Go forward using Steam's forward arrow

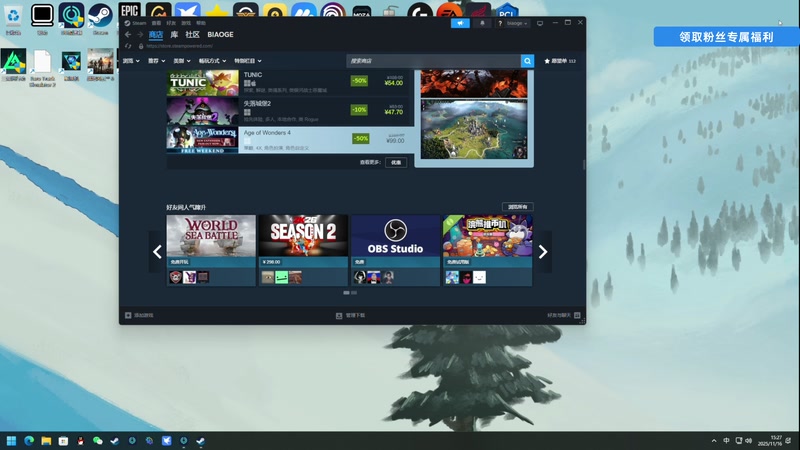click(x=140, y=35)
